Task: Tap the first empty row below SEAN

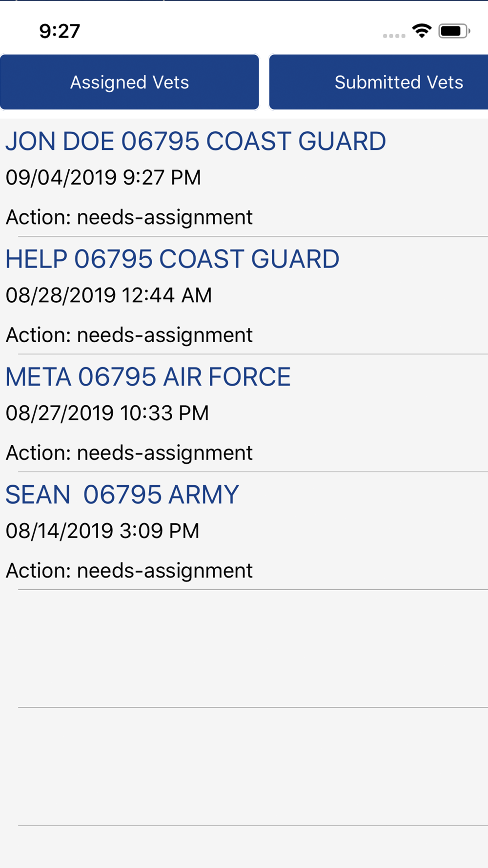Action: click(x=244, y=648)
